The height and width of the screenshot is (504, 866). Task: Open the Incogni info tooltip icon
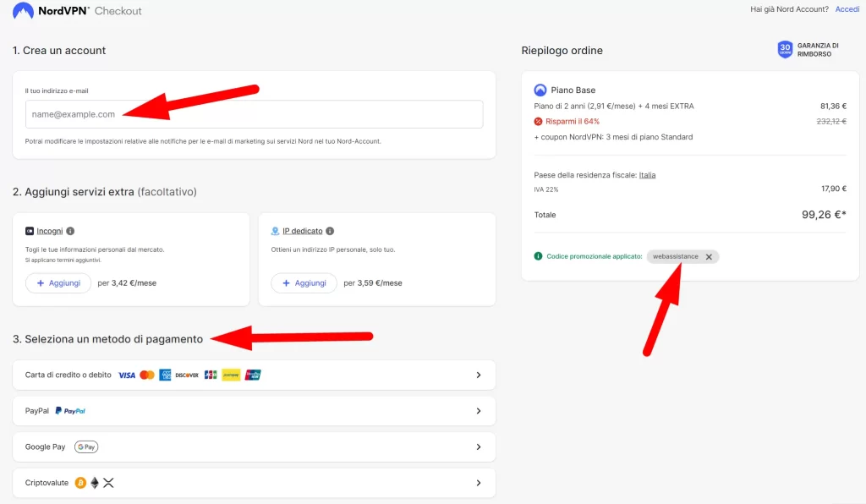[x=71, y=231]
